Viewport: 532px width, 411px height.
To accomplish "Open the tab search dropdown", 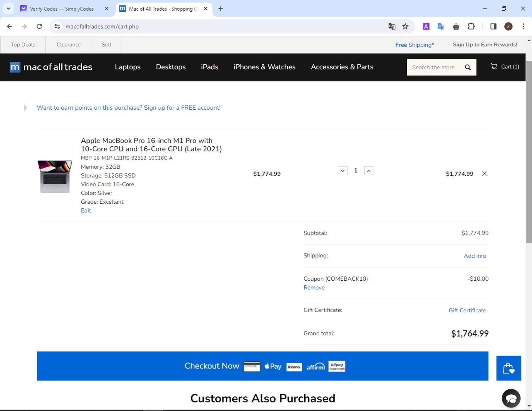I will pos(9,9).
